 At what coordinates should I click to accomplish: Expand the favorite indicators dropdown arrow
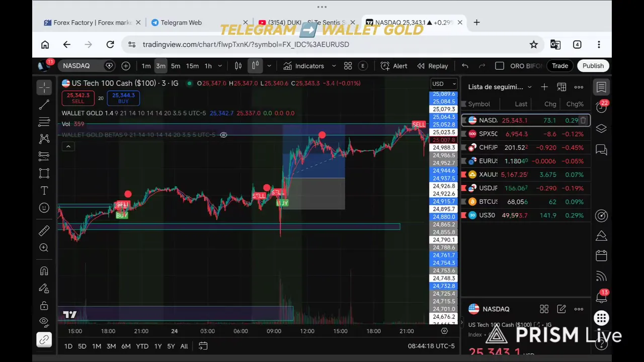pyautogui.click(x=334, y=66)
